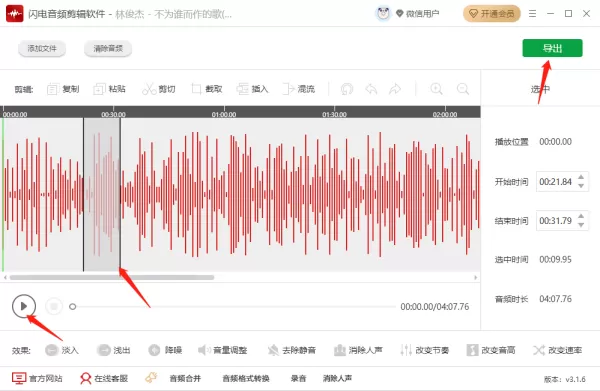Screen dimensions: 600x391
Task: Apply 去除静音 remove silence effect
Action: (292, 350)
